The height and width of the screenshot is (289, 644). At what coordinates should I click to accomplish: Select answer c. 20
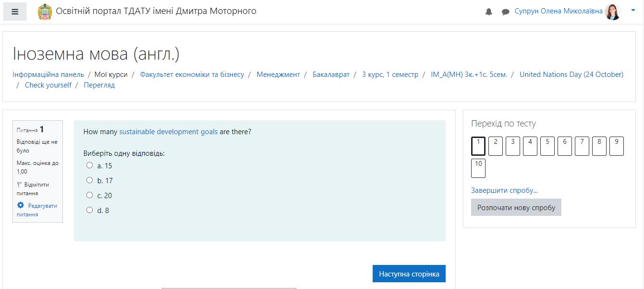tap(89, 195)
